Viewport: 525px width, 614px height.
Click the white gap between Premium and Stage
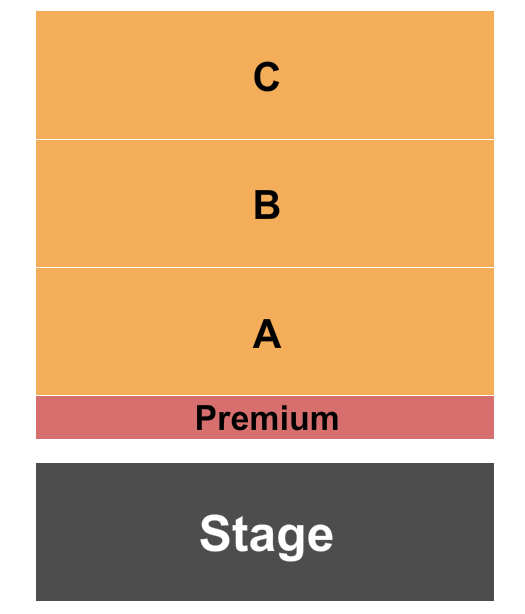(x=265, y=451)
